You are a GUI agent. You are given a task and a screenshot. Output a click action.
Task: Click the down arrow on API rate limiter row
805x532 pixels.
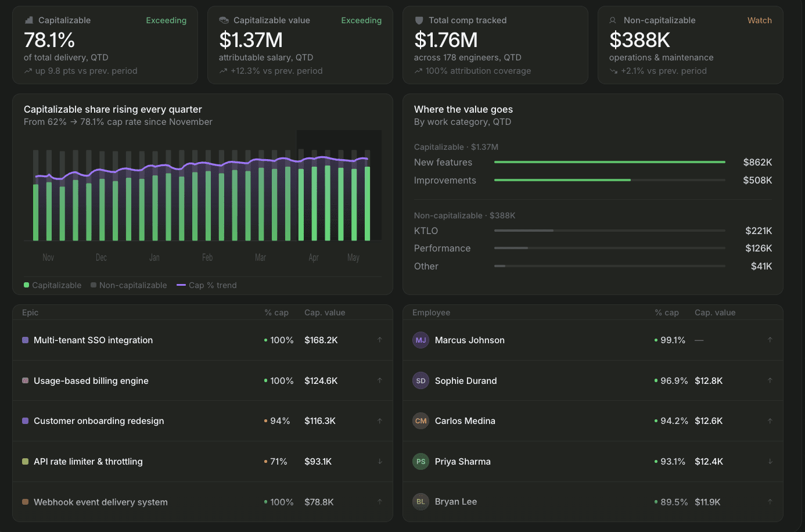tap(380, 462)
